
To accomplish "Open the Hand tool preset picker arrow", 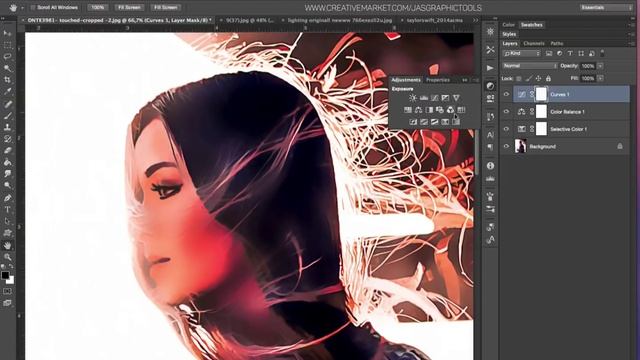I will tap(22, 8).
